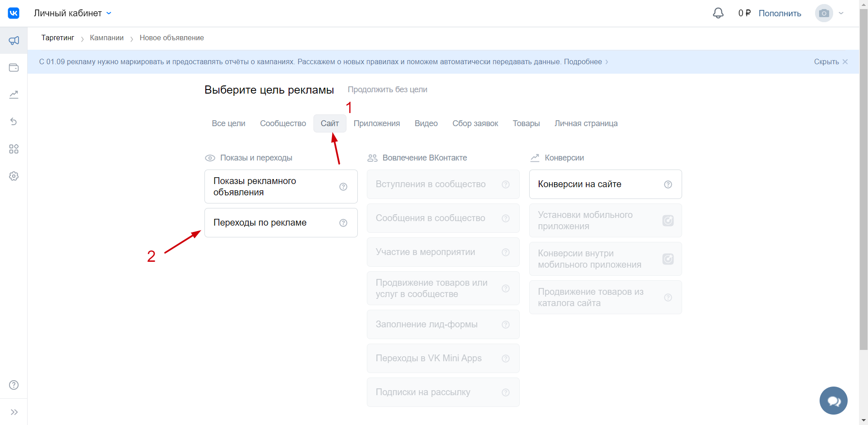Viewport: 868px width, 425px height.
Task: Click icon on Установки мобильного приложения card
Action: [668, 221]
